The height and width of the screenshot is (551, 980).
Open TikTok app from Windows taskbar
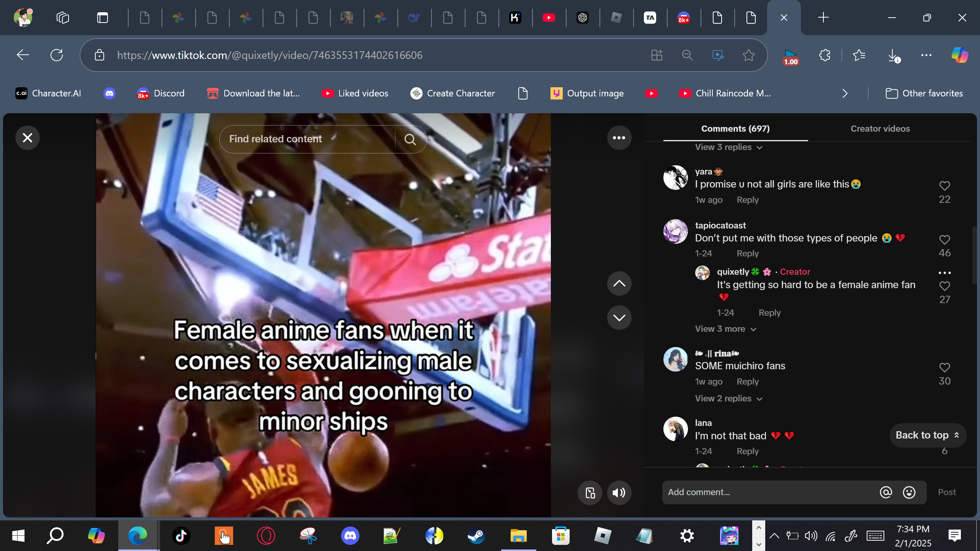(x=181, y=536)
